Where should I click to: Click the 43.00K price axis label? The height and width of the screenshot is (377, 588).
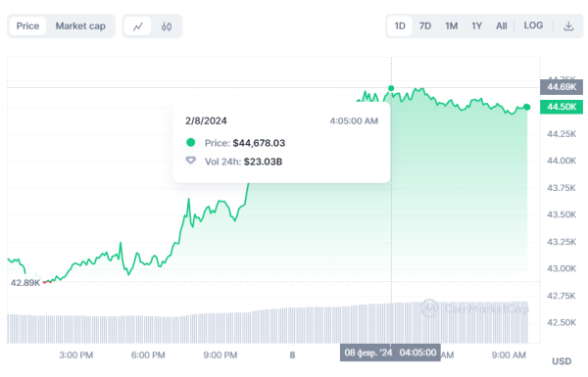562,268
